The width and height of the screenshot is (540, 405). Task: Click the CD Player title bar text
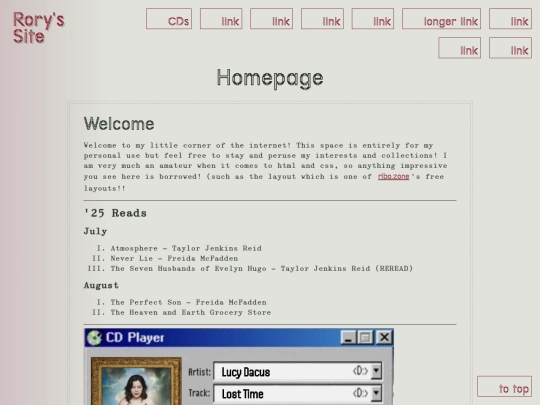coord(135,338)
